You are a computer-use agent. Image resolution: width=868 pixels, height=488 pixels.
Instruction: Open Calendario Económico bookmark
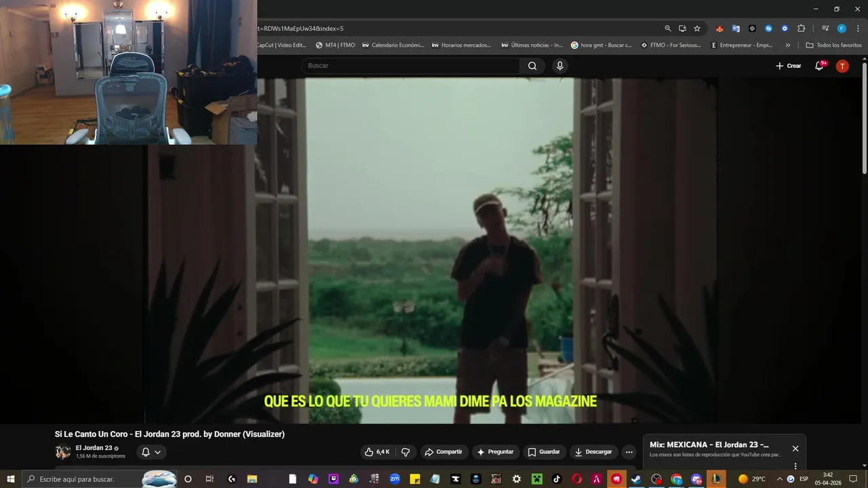[393, 45]
